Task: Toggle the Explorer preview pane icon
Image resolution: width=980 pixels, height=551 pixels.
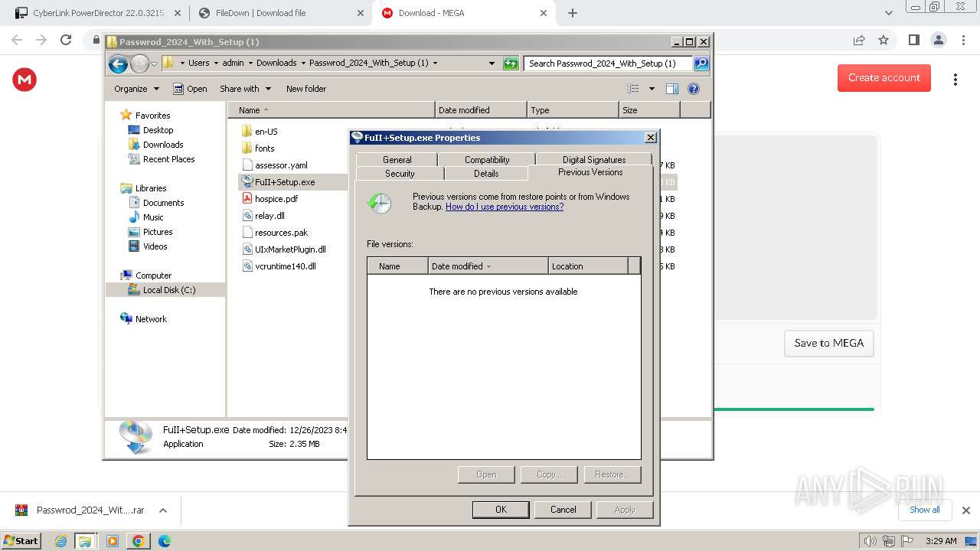Action: pyautogui.click(x=671, y=89)
